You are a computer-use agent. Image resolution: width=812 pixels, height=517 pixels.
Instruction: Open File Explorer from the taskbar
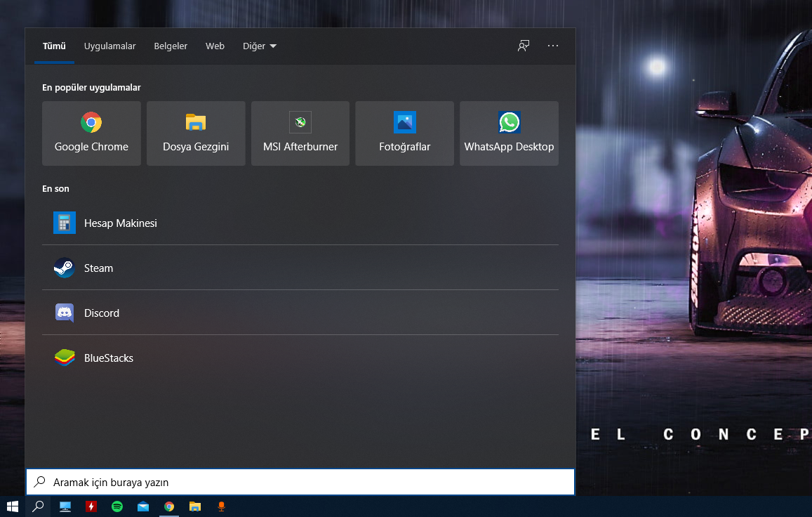(x=194, y=506)
